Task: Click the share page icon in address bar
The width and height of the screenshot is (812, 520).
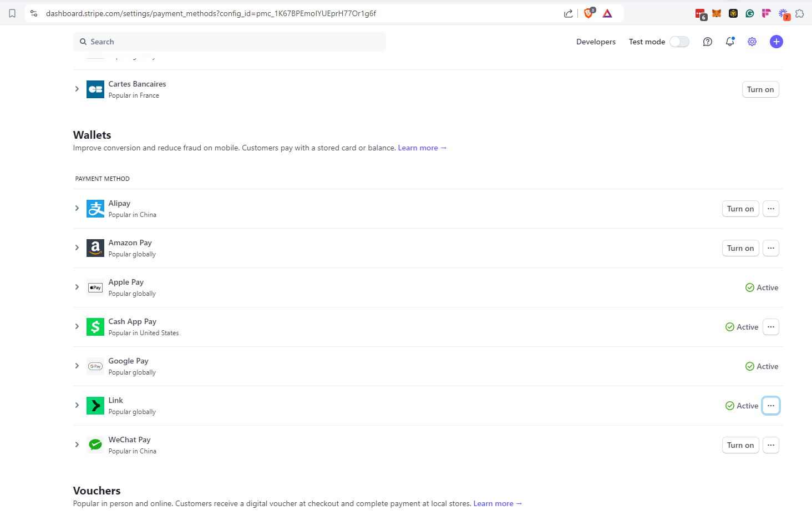Action: pyautogui.click(x=569, y=13)
